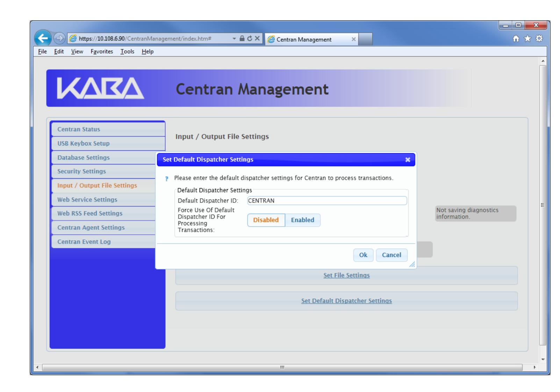Click the 'Centran Management' banner title

click(252, 90)
